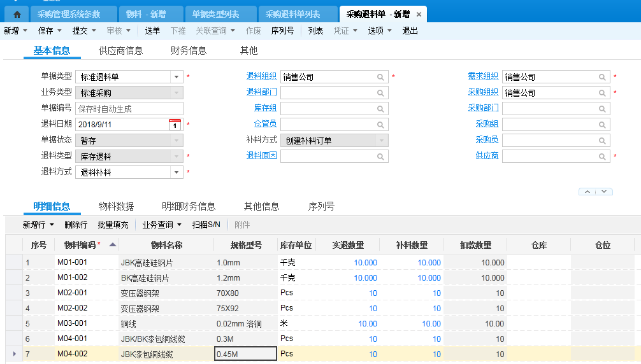
Task: Click the search icon in 退料原因 field
Action: (381, 157)
